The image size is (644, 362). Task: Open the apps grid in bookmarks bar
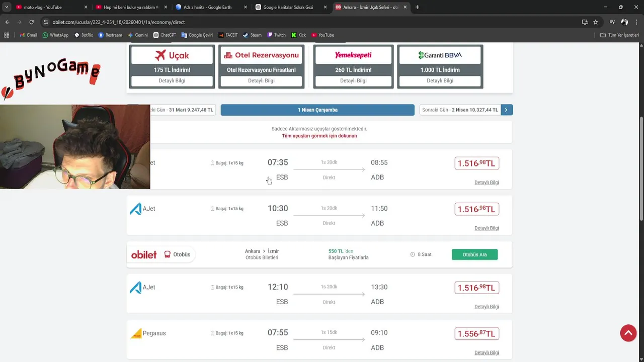[7, 35]
